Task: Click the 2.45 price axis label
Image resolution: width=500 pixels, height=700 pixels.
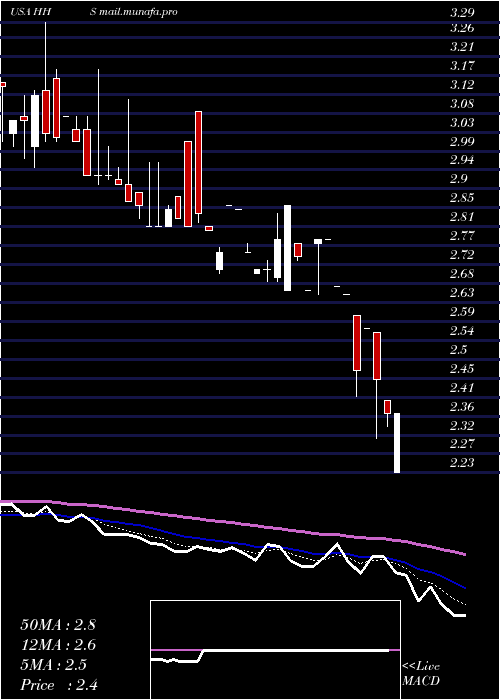Action: [x=462, y=369]
